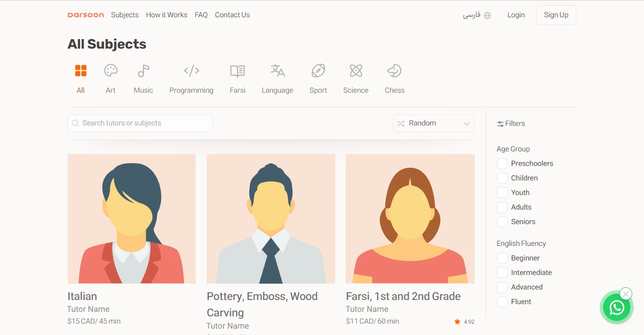Viewport: 644px width, 335px height.
Task: Pick the Chess knight icon
Action: (394, 70)
